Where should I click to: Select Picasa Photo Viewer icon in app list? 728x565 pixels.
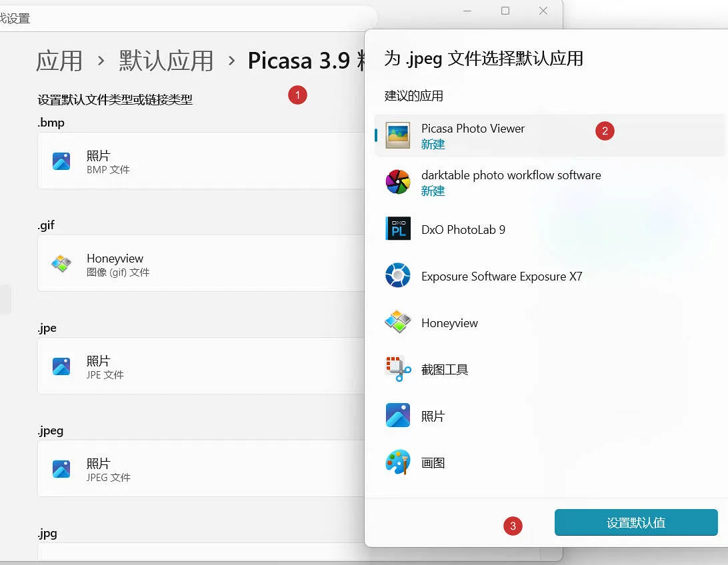tap(398, 135)
